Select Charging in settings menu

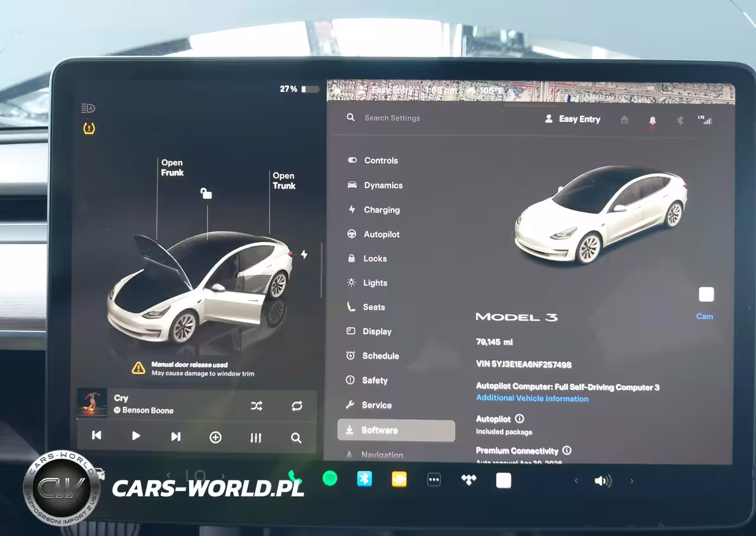382,210
